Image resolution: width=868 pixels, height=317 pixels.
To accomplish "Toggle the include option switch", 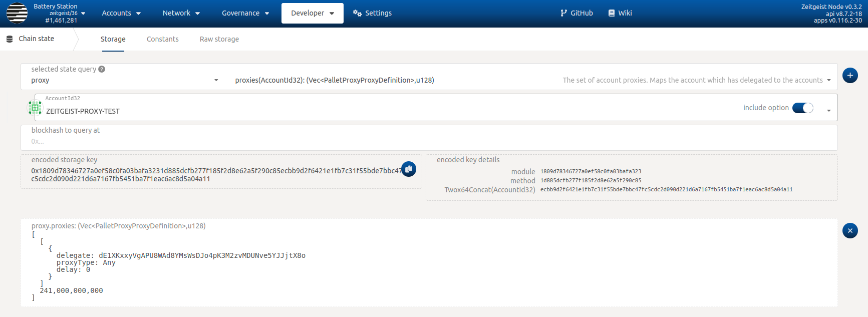I will pos(802,108).
